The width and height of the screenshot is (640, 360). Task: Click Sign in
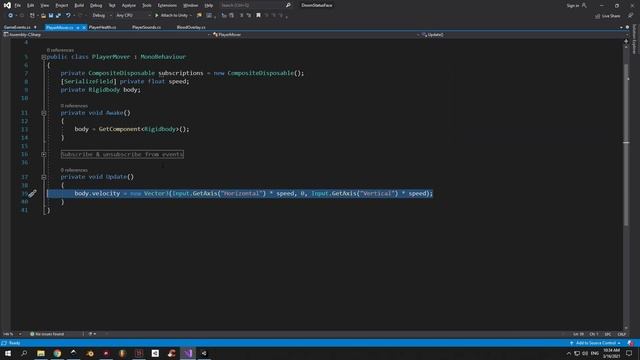coord(576,5)
